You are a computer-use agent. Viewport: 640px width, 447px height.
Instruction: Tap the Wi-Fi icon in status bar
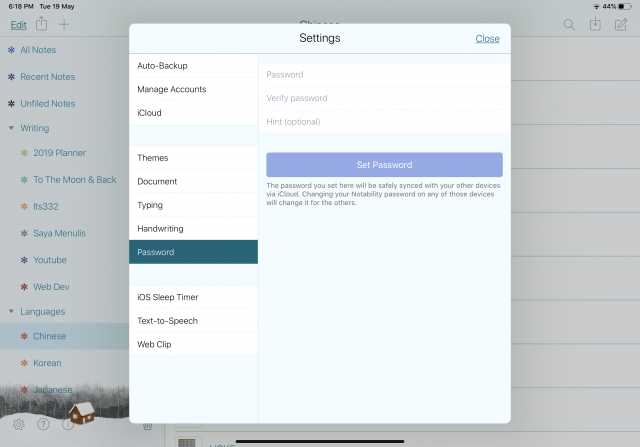[x=596, y=7]
